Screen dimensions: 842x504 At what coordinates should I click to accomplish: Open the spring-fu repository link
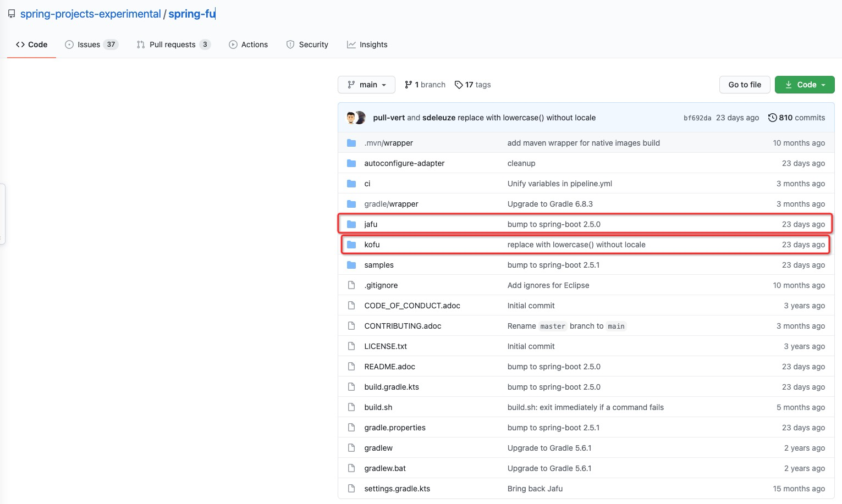point(192,14)
